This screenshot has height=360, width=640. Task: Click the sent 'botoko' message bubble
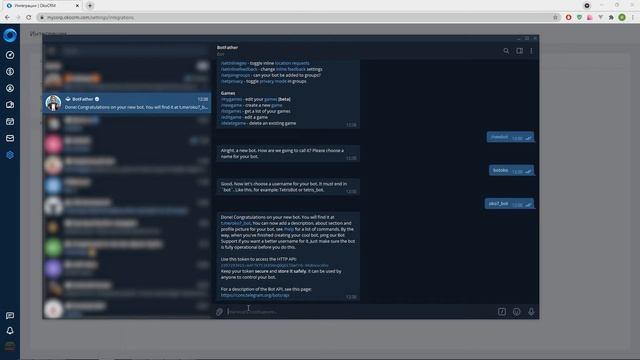[511, 170]
